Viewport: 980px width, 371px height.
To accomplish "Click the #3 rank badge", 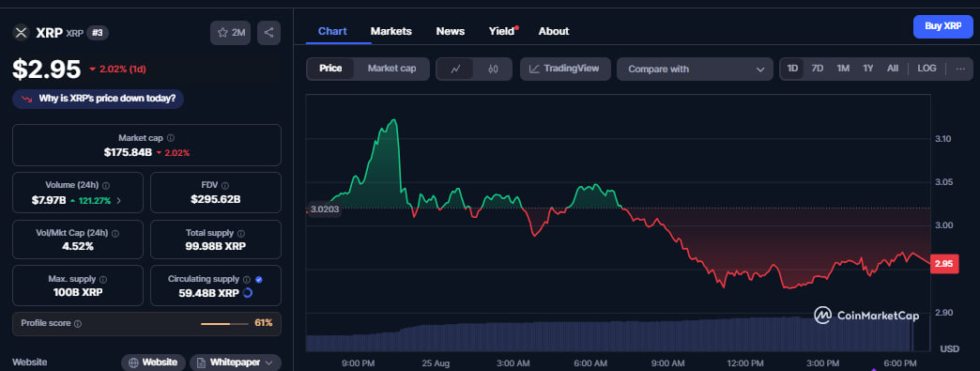I will (98, 33).
